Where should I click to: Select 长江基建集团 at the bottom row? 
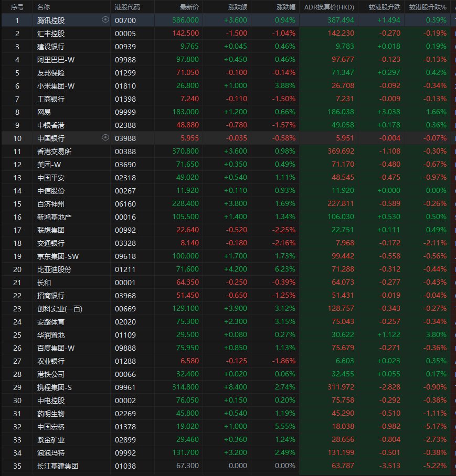[228, 466]
